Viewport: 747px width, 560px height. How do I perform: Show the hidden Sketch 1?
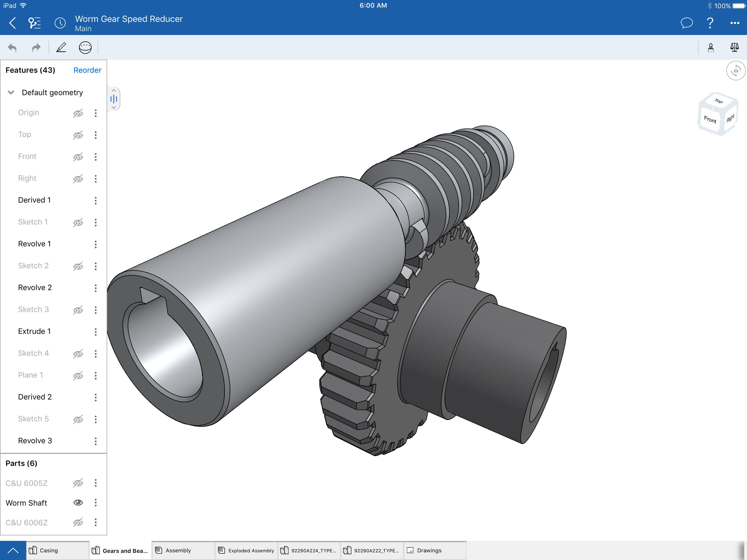[x=78, y=223]
